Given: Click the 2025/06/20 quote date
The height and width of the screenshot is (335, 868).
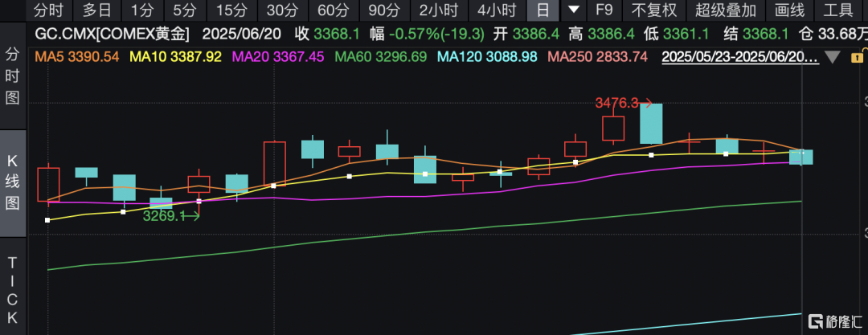Looking at the screenshot, I should click(x=243, y=35).
